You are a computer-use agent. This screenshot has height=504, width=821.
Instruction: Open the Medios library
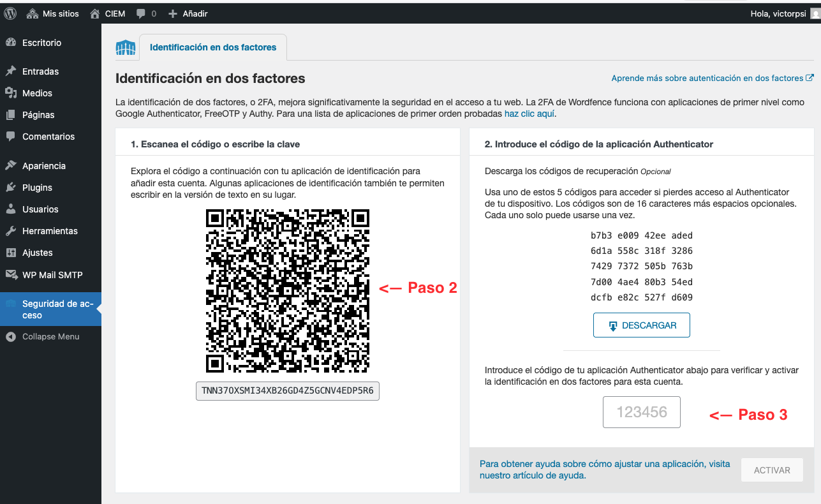37,93
